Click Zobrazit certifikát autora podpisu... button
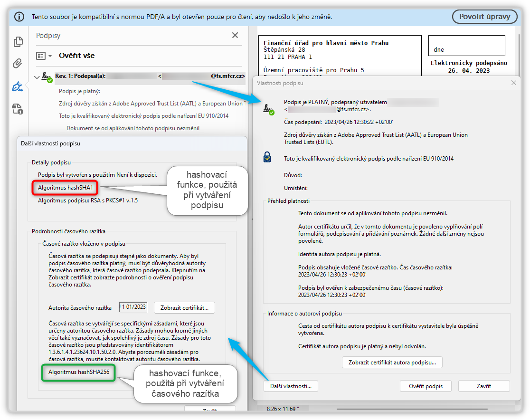Viewport: 530px width, 420px height. tap(392, 363)
